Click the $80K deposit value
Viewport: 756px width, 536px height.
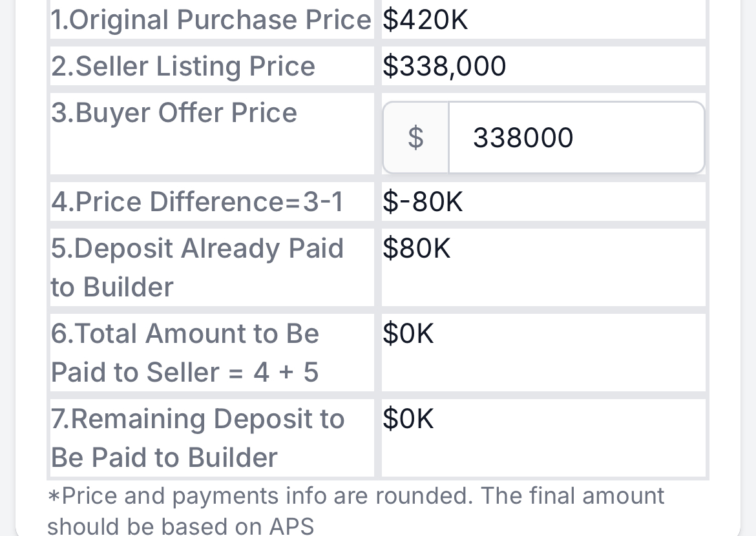click(x=417, y=248)
